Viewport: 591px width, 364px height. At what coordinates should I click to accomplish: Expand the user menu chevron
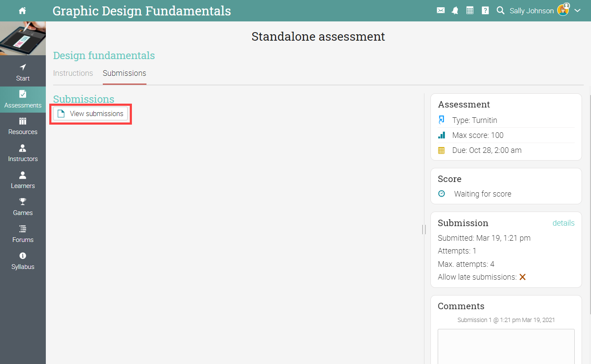tap(577, 11)
